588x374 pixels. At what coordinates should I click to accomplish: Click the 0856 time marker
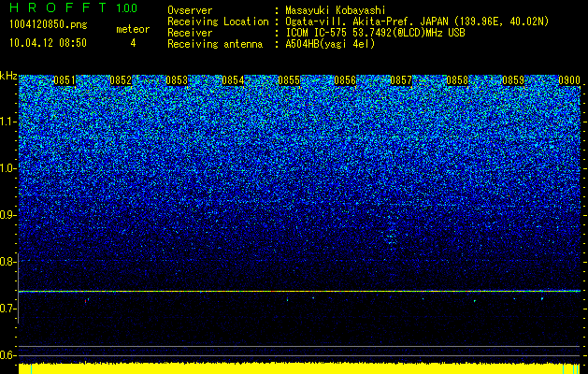pos(345,80)
